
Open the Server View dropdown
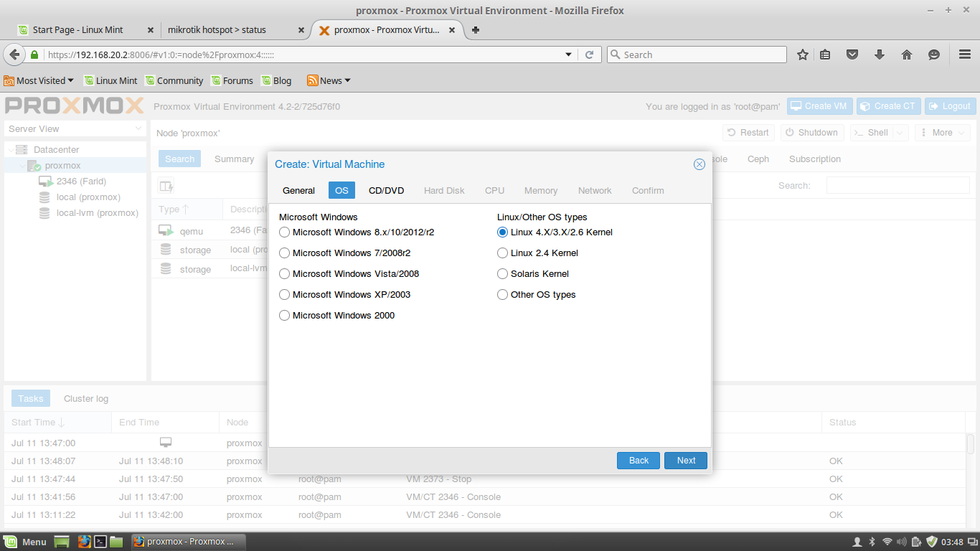75,129
